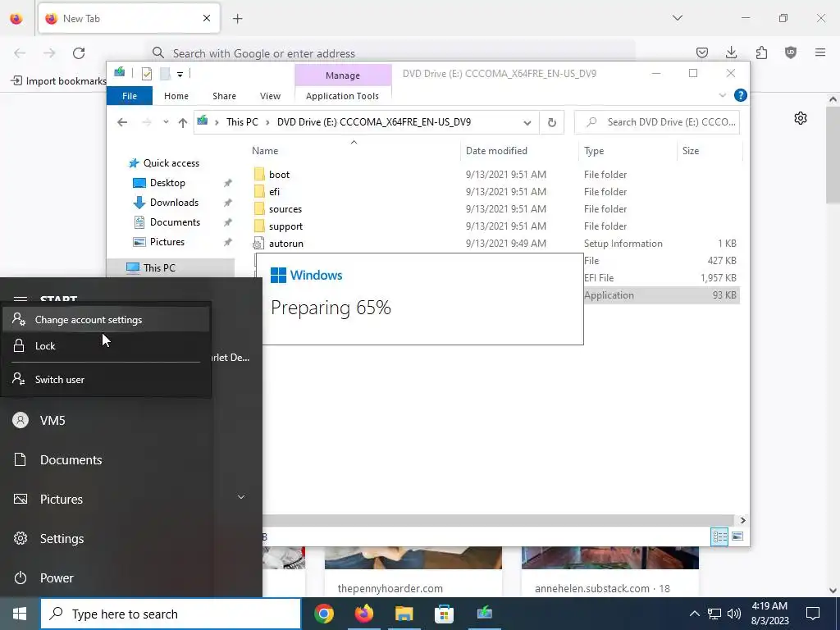
Task: Click the Save to Pocket icon
Action: tap(702, 52)
